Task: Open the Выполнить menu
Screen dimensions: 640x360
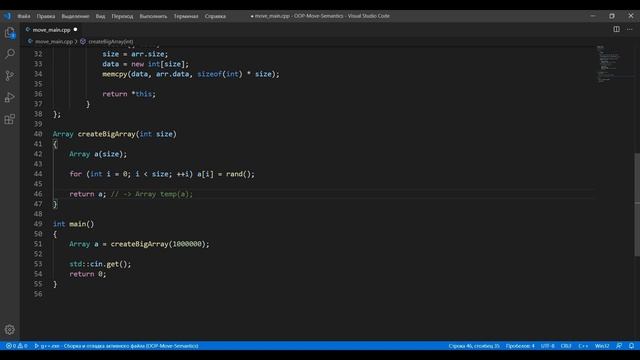Action: coord(153,16)
